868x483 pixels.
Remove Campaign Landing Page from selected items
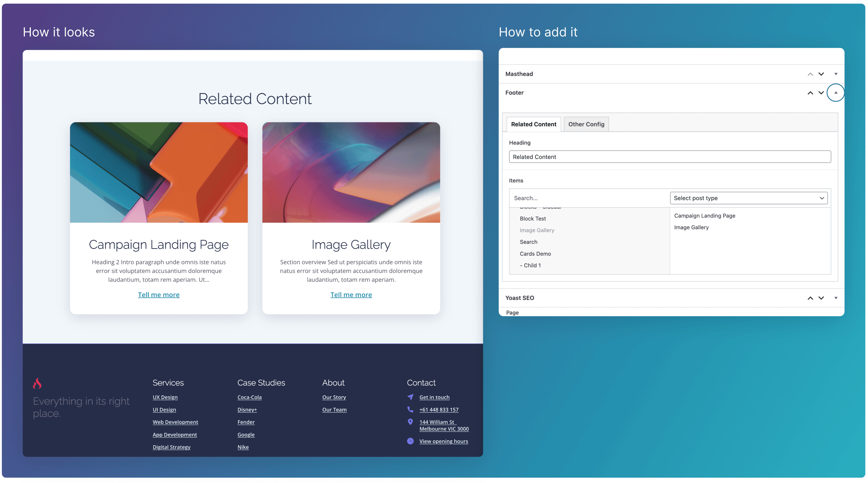(x=704, y=216)
